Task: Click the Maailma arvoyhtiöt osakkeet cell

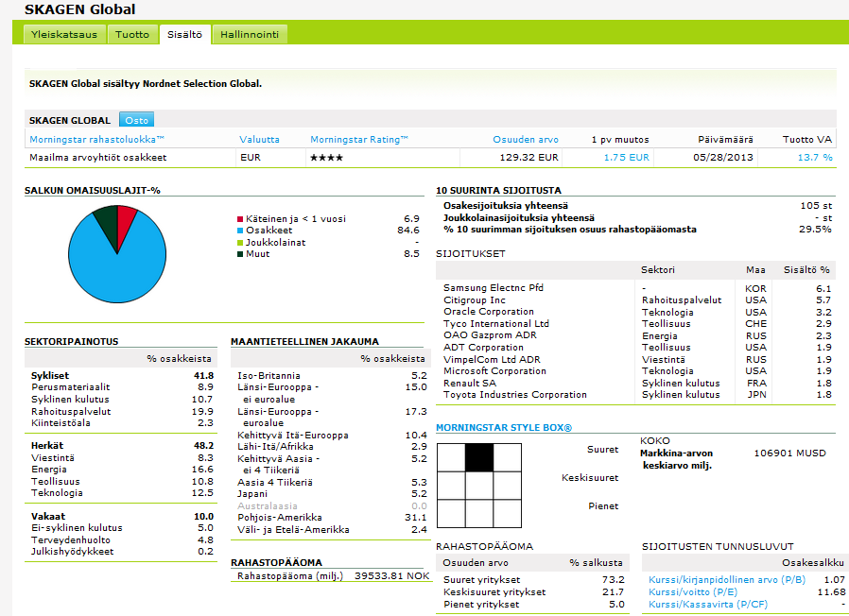Action: coord(98,158)
